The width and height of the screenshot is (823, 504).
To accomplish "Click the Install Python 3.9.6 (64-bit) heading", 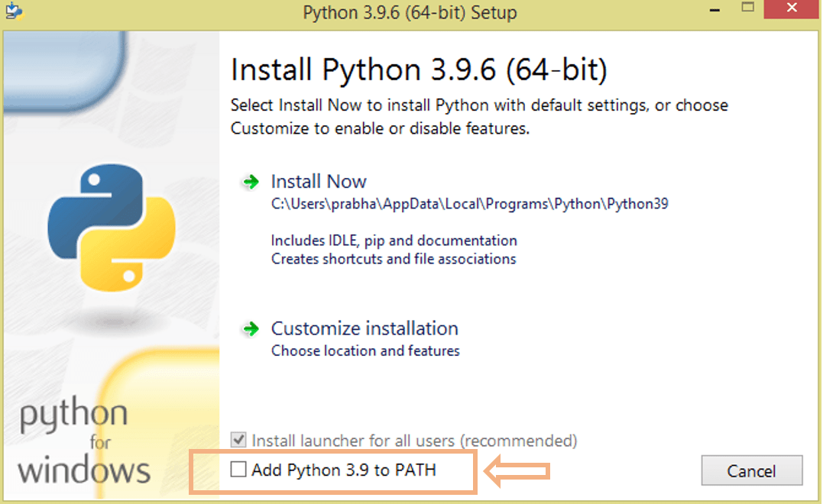I will click(419, 69).
